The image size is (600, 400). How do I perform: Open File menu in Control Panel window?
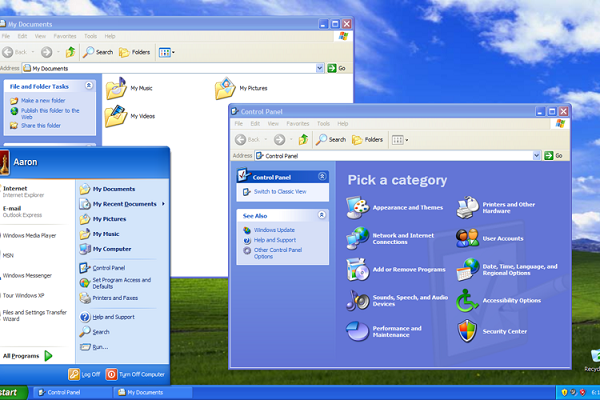click(x=238, y=124)
